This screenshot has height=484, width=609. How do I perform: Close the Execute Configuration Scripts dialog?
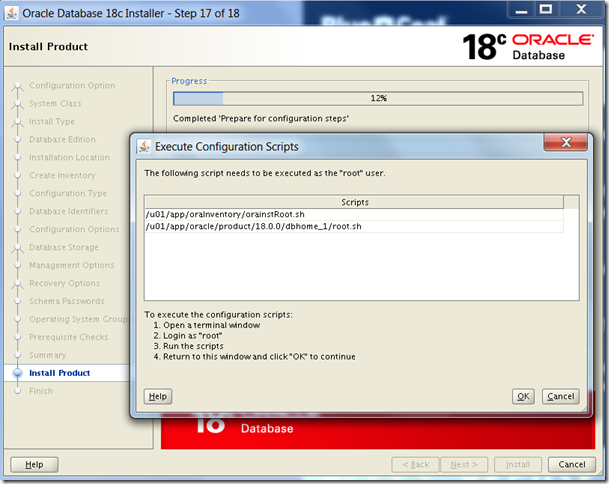click(566, 142)
